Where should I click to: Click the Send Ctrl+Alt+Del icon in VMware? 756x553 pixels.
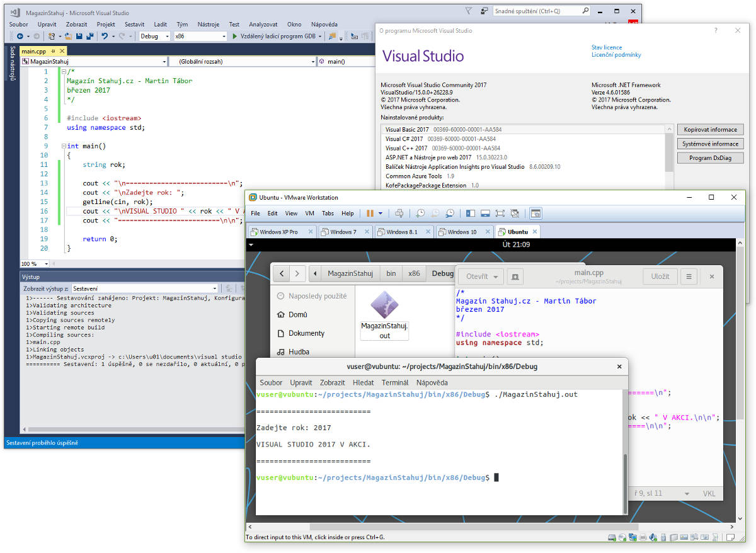(399, 213)
